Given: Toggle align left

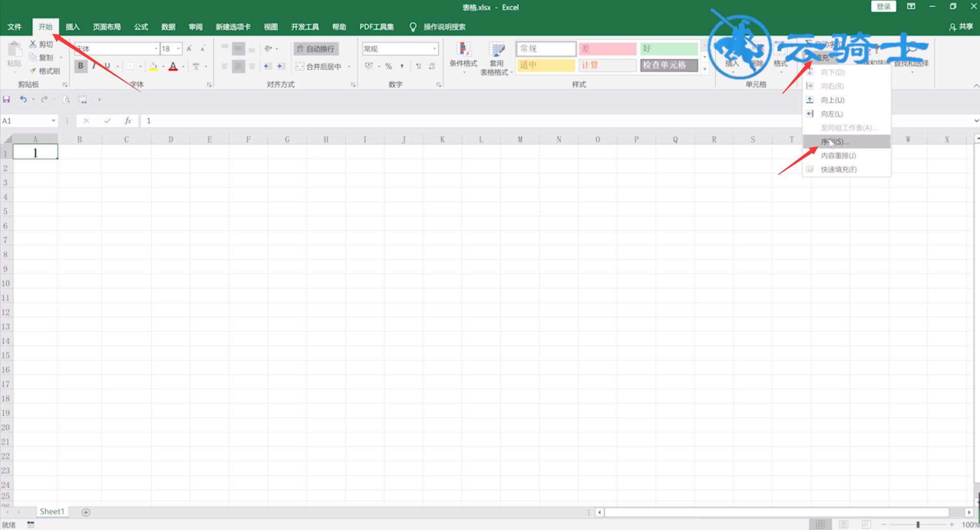Looking at the screenshot, I should [x=225, y=66].
